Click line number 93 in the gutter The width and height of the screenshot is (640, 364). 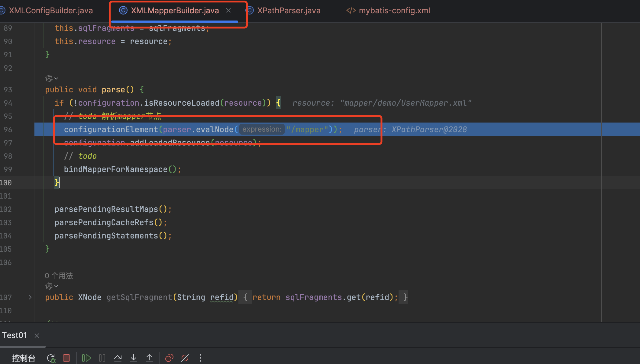coord(8,90)
